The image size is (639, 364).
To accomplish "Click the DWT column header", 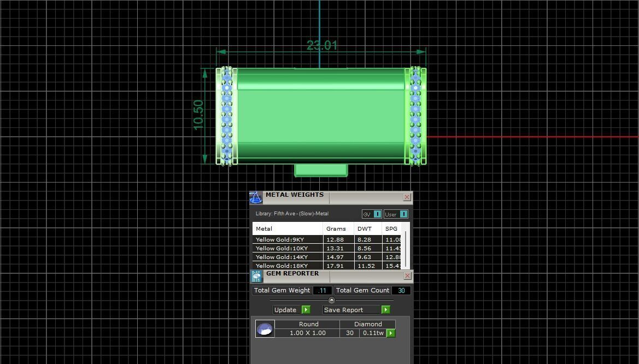I will tap(368, 228).
